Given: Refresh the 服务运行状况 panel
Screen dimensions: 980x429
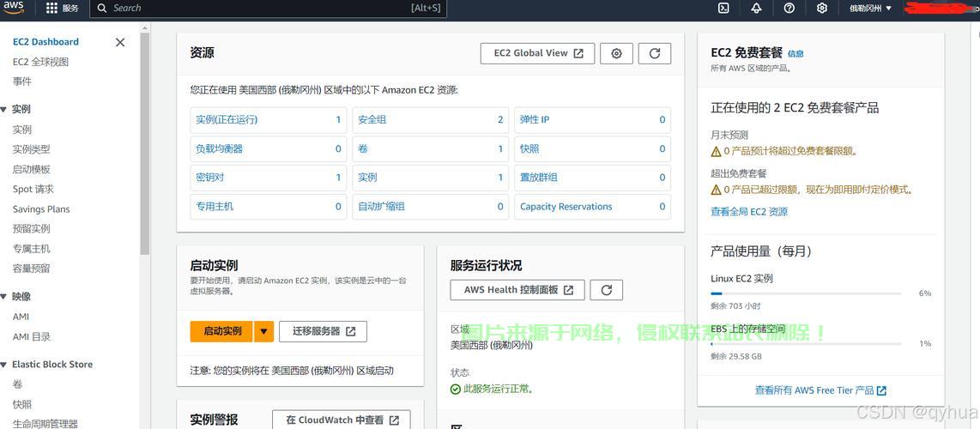Looking at the screenshot, I should pos(606,290).
